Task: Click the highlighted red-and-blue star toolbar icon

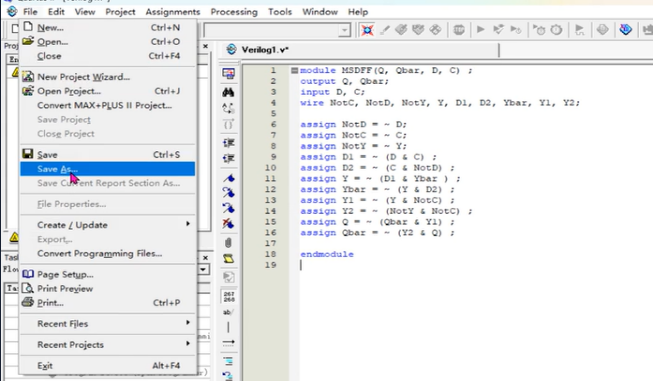Action: point(367,30)
